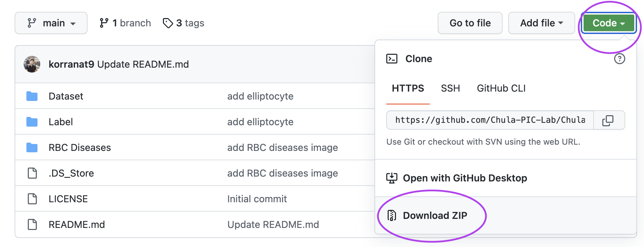Click the LICENSE file icon

pos(32,199)
